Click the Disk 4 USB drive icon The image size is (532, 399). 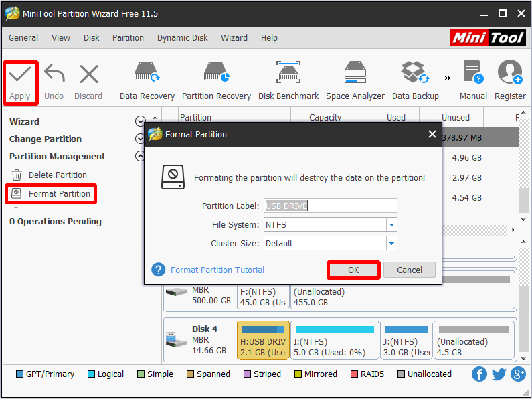click(x=176, y=340)
